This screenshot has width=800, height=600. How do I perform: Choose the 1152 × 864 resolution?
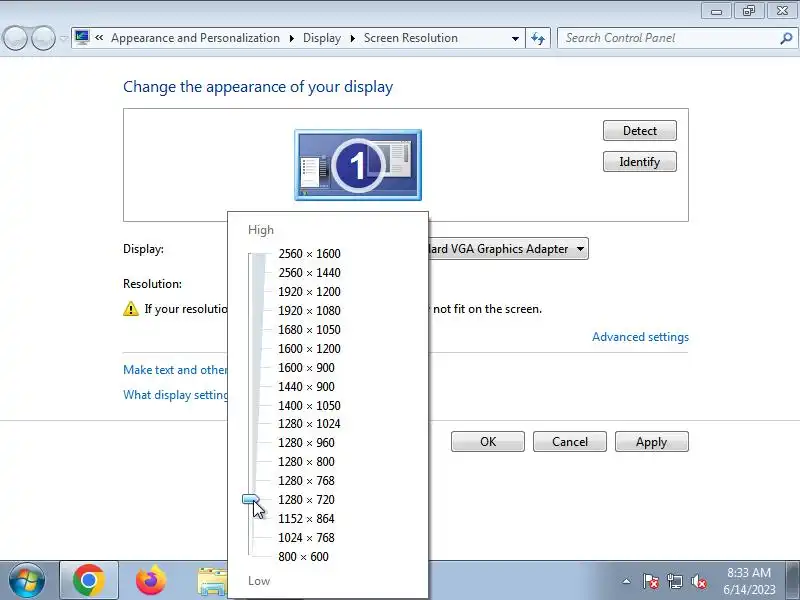[x=306, y=518]
